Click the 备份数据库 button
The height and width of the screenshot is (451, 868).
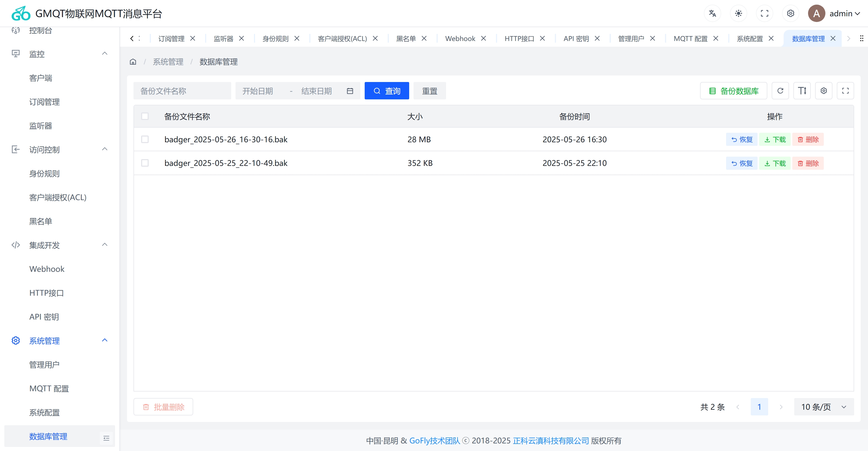click(733, 90)
